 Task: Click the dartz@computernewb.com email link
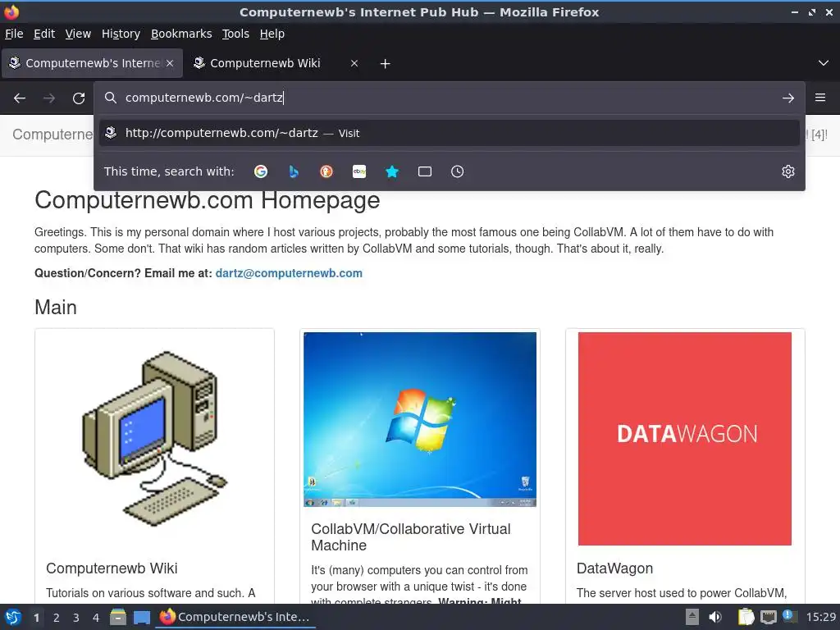(x=289, y=273)
